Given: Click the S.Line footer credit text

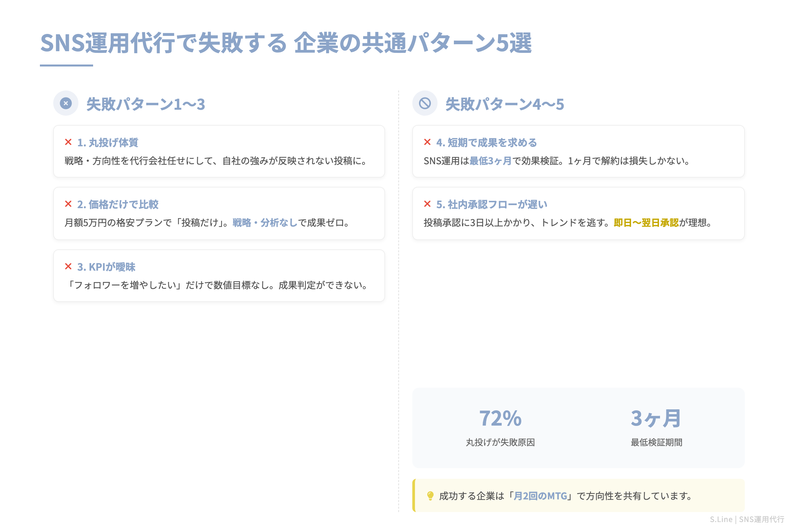Looking at the screenshot, I should pos(747,519).
